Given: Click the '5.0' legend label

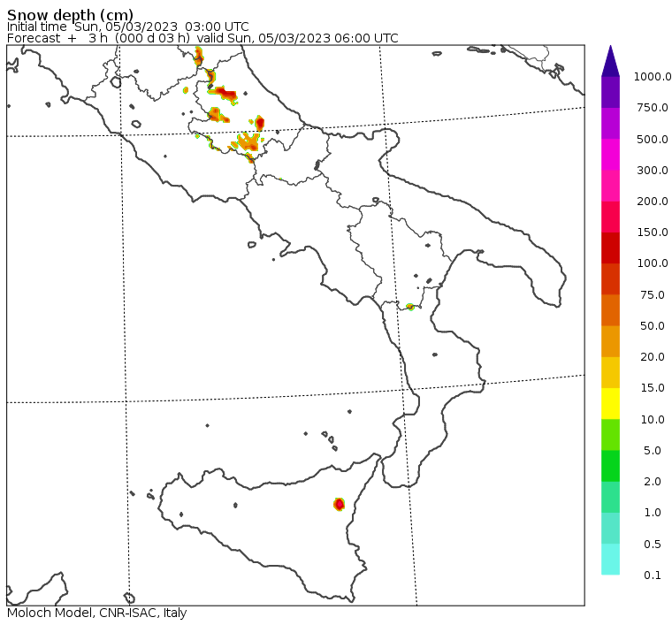Looking at the screenshot, I should point(653,450).
